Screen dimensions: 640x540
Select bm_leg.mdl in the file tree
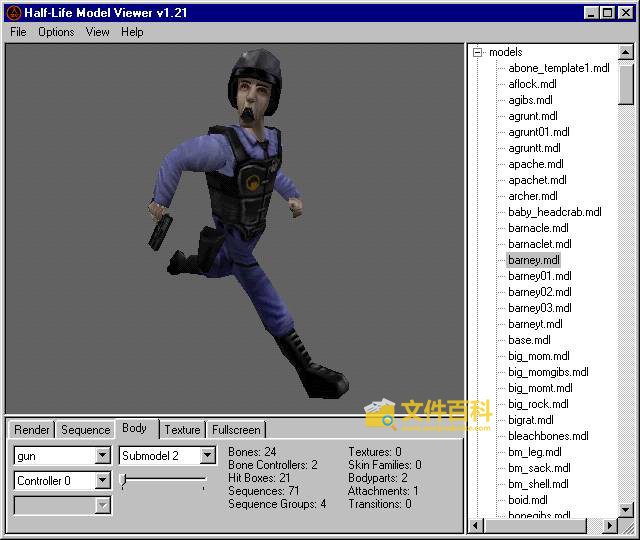(x=535, y=452)
